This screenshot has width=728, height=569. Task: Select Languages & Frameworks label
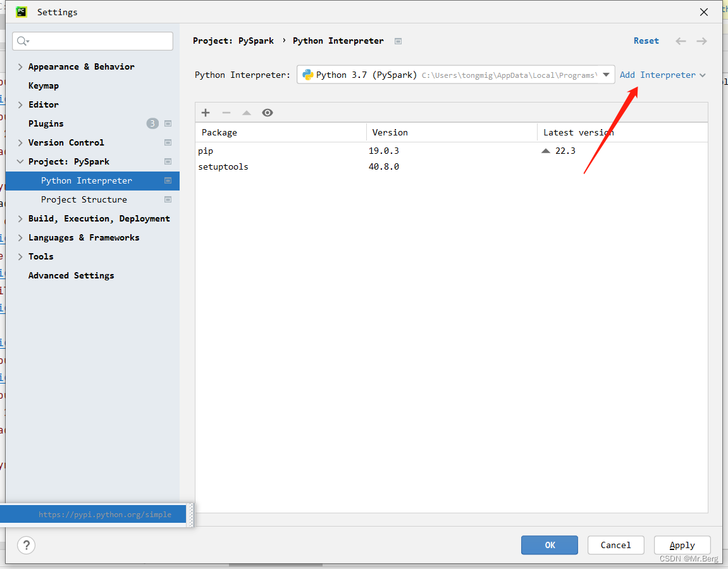(84, 238)
